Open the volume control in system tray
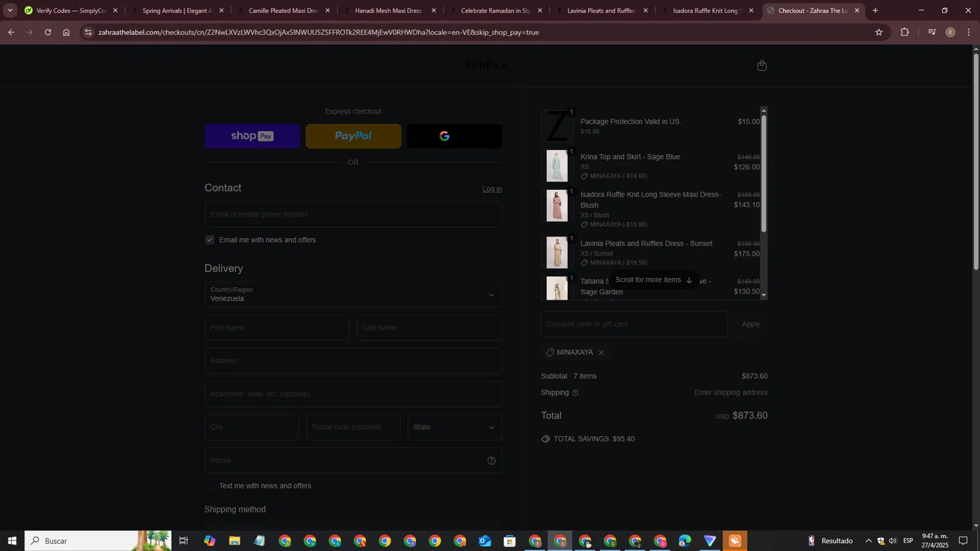 coord(893,541)
